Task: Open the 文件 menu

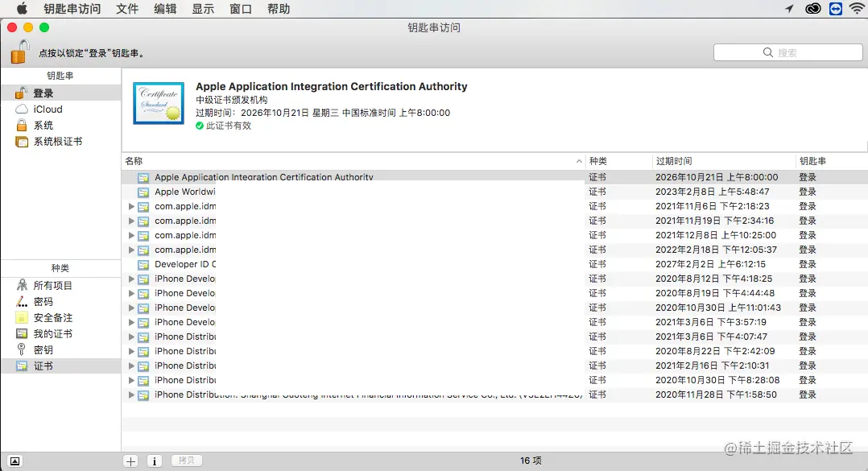Action: click(127, 9)
